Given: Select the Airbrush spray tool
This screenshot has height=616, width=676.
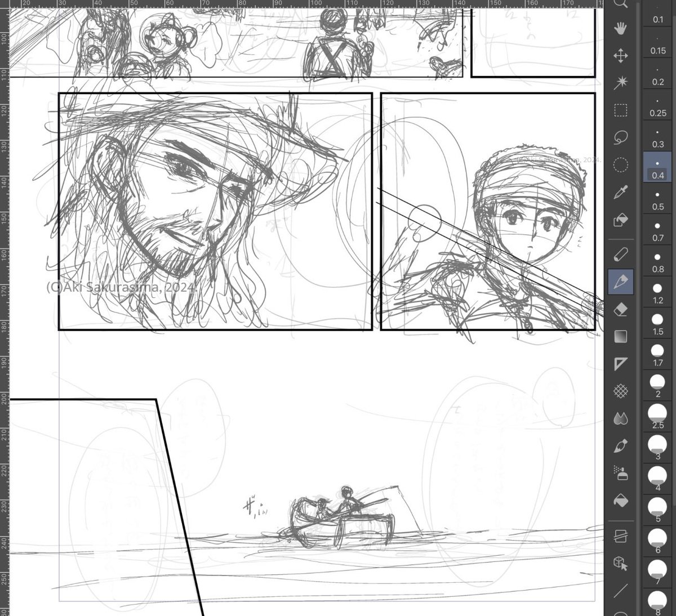Looking at the screenshot, I should pos(620,474).
